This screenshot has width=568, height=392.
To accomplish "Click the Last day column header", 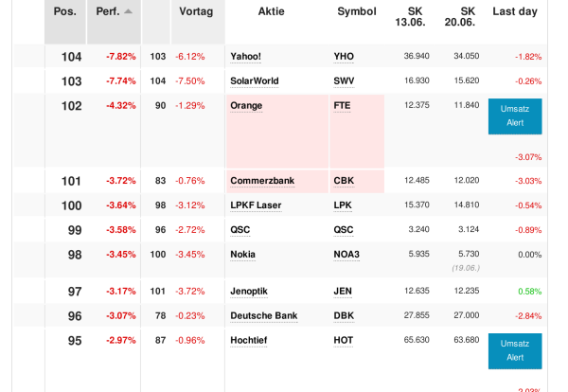I will coord(515,11).
